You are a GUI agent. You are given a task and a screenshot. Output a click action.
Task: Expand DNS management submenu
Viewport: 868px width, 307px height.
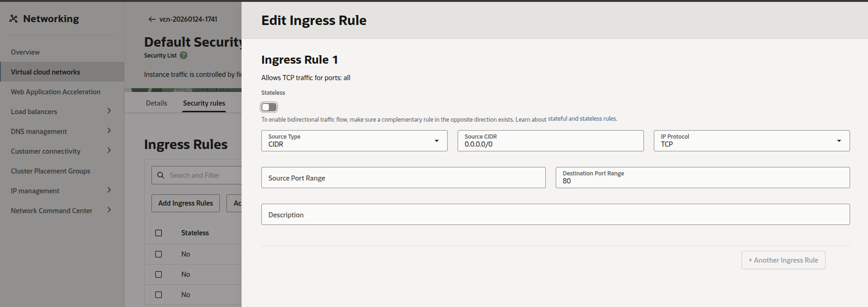click(109, 131)
